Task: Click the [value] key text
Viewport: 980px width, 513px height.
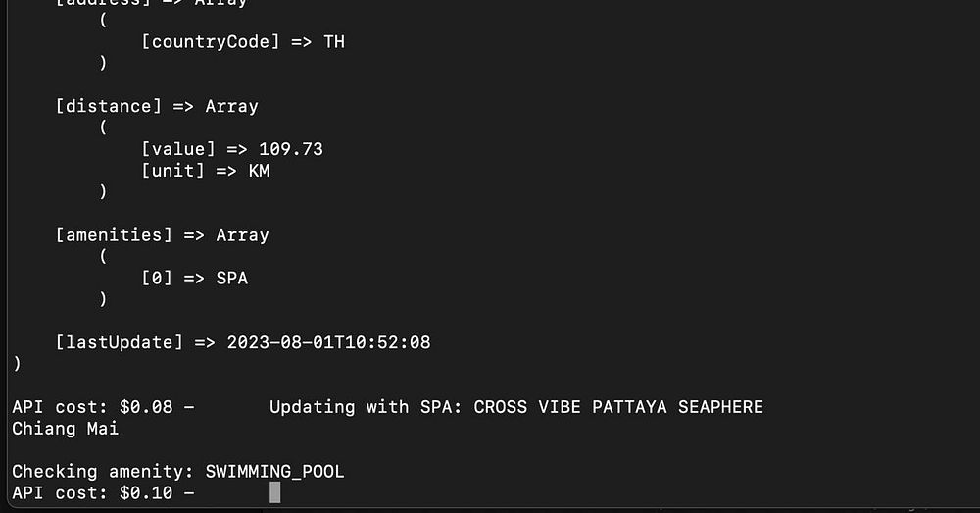Action: 178,149
